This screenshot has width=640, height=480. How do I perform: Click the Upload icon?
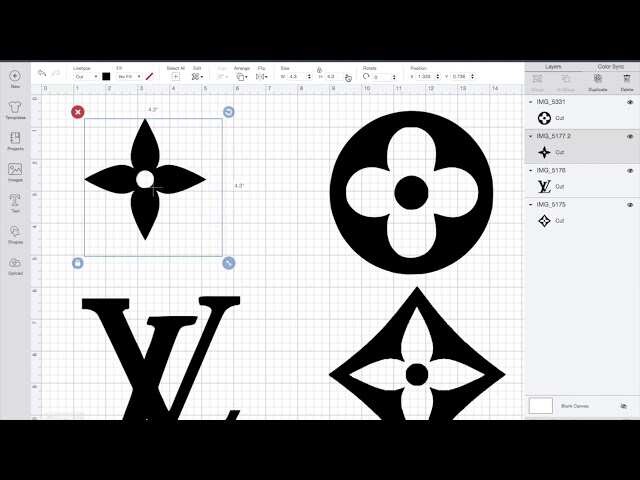[15, 262]
